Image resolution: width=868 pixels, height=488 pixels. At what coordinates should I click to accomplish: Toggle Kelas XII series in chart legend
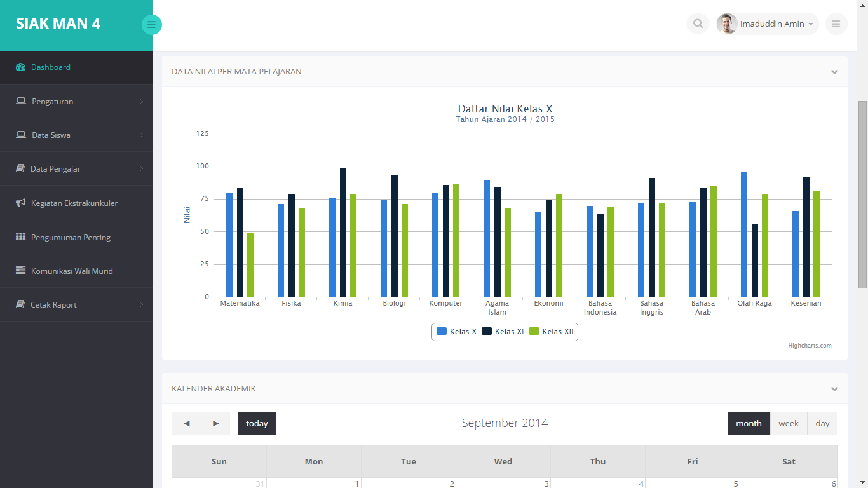click(551, 332)
